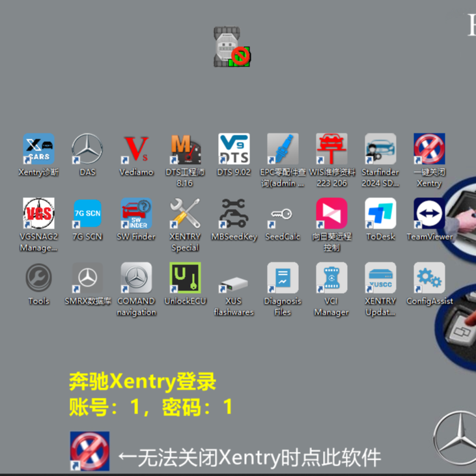Screen dimensions: 476x476
Task: Launch VCI Manager shortcut
Action: (332, 279)
